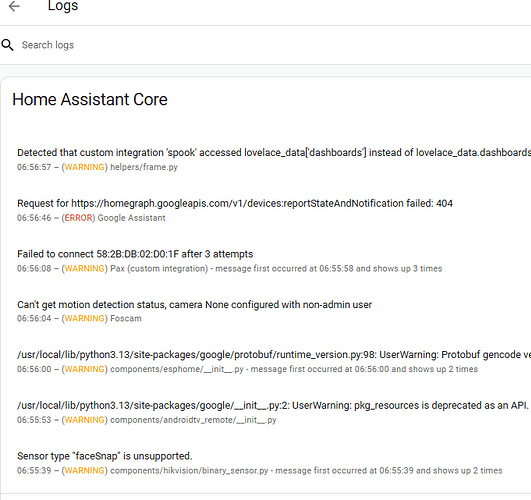Viewport: 531px width, 500px height.
Task: Click the magnifier search icon
Action: click(7, 45)
